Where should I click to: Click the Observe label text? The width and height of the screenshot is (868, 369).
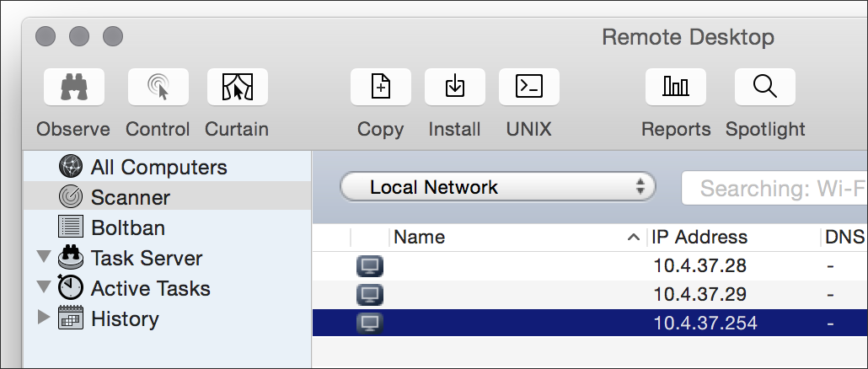(x=73, y=130)
